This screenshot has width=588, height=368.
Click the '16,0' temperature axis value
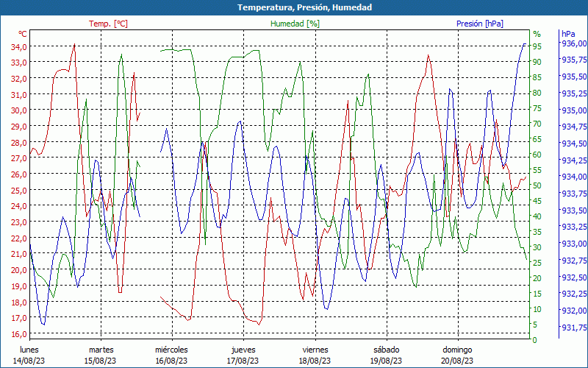pos(19,334)
